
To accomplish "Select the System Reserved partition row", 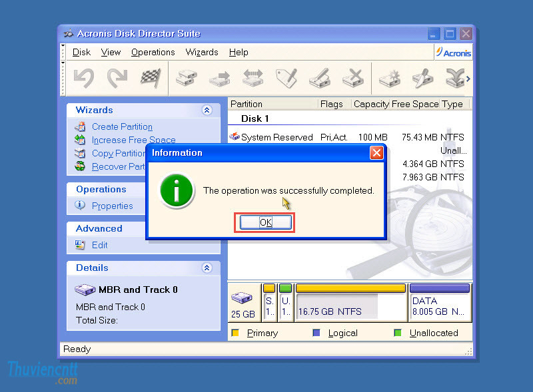I will 349,137.
